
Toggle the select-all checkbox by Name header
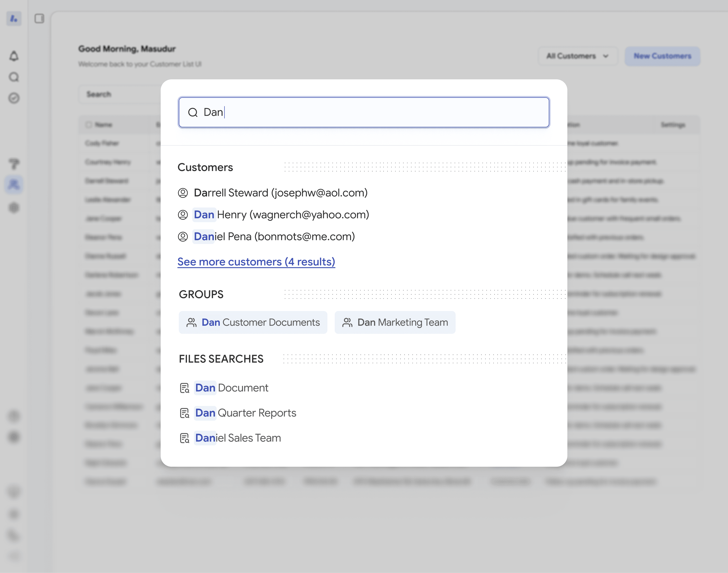point(89,125)
